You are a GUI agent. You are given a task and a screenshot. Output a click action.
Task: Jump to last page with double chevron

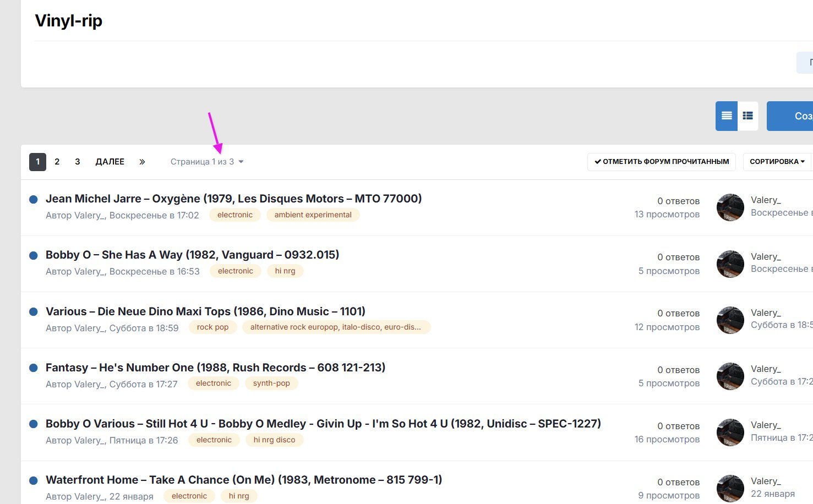coord(142,162)
